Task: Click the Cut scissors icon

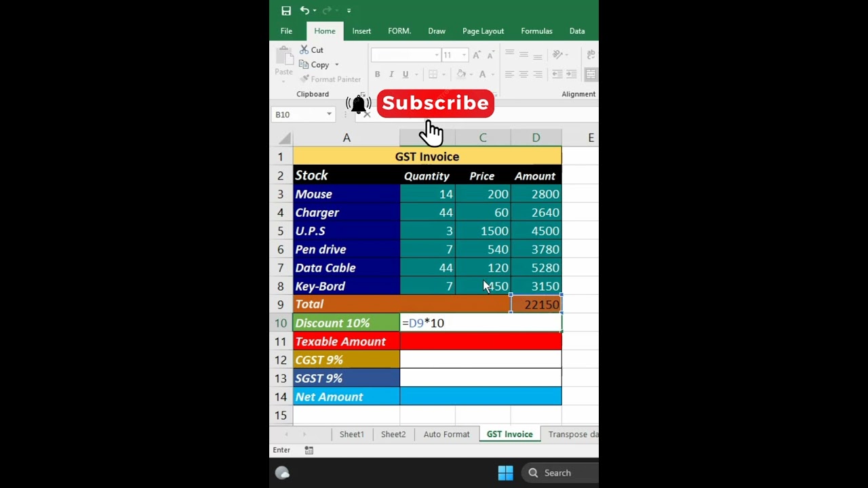Action: (x=304, y=50)
